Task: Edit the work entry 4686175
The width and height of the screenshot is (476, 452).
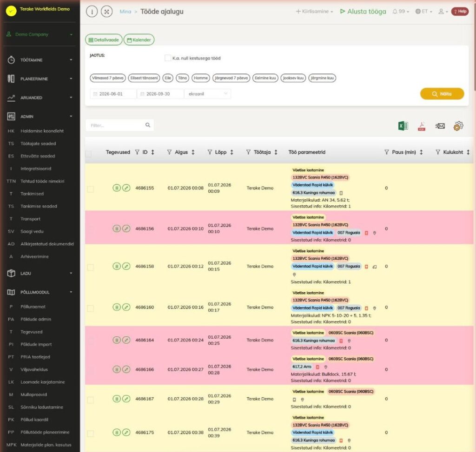Action: (126, 432)
